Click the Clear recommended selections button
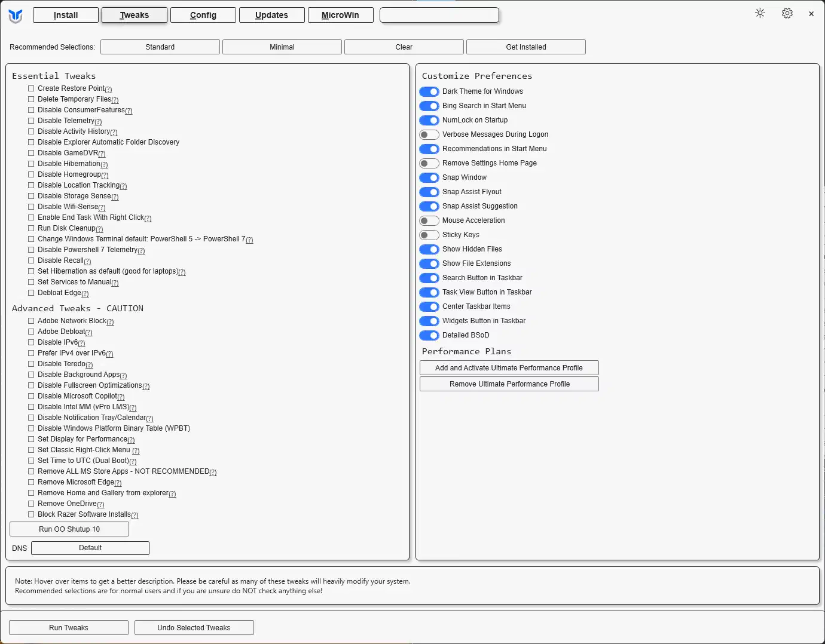 point(404,47)
